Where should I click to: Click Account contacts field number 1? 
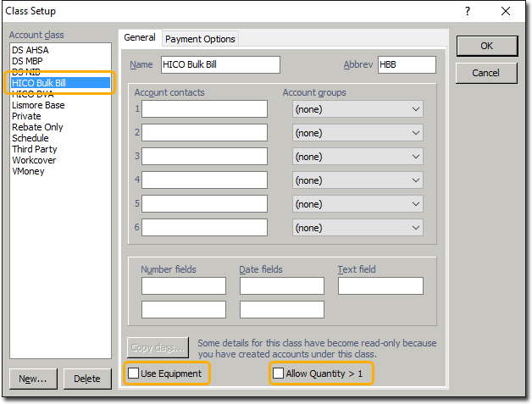point(204,109)
